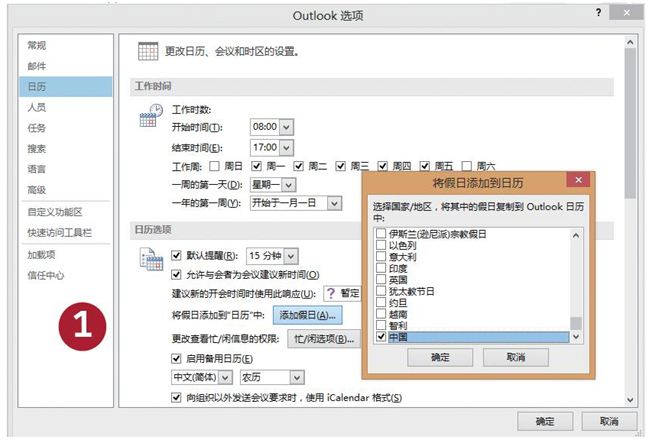This screenshot has width=649, height=443.
Task: Check the 意大利 holiday checkbox
Action: pos(381,256)
